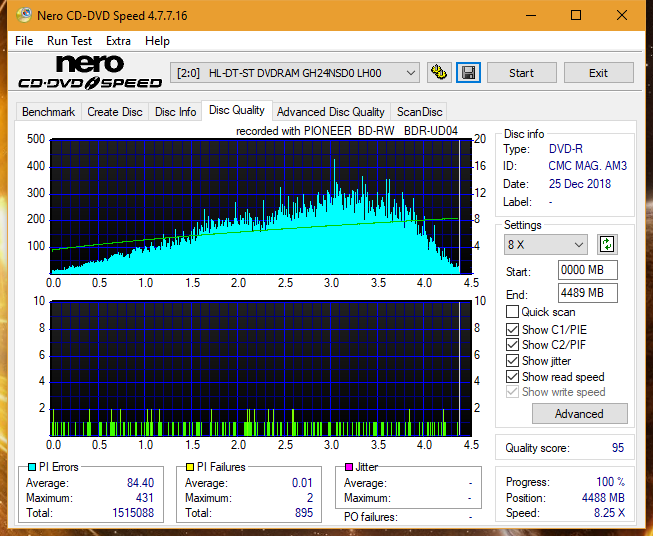Screen dimensions: 653x536
Task: Click the Progress value 100 %
Action: pyautogui.click(x=610, y=482)
